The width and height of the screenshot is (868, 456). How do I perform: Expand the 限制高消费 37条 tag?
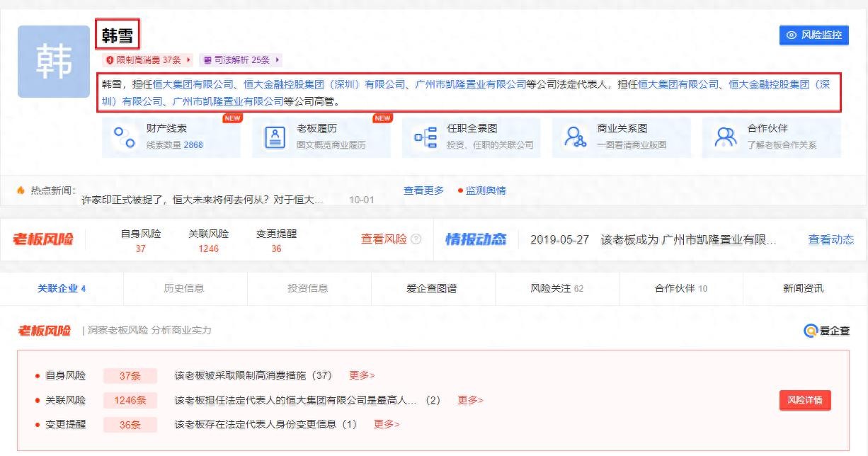coord(149,60)
